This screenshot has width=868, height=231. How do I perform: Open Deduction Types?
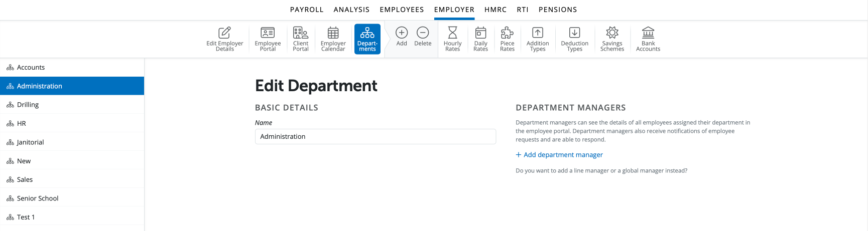tap(574, 39)
